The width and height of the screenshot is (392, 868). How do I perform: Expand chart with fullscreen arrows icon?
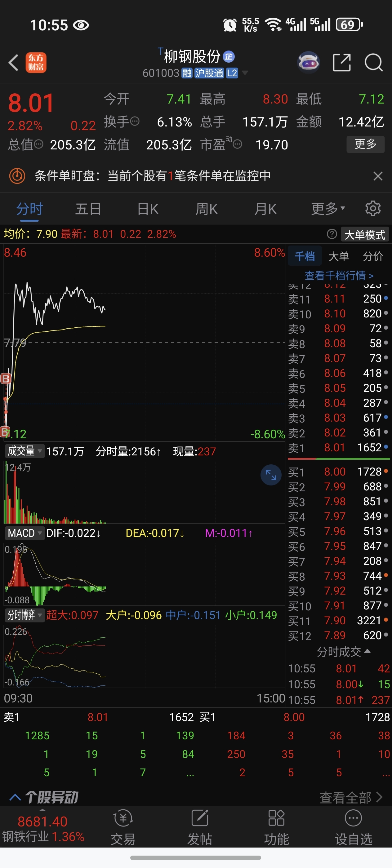coord(271,475)
